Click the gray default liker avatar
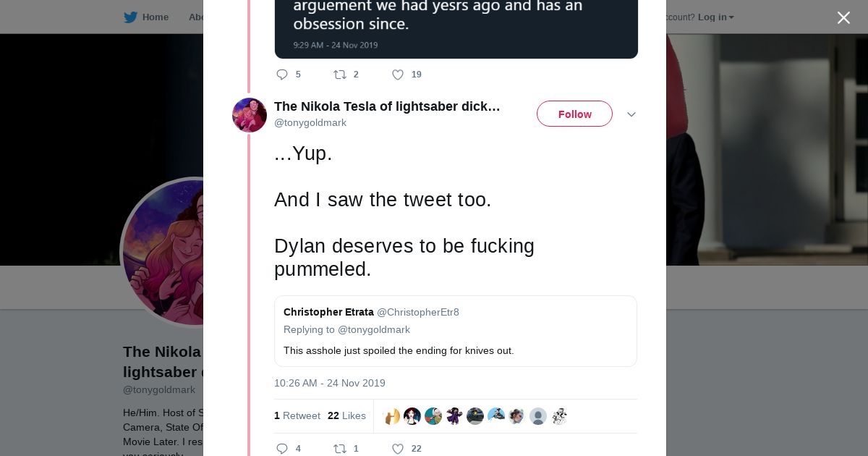The width and height of the screenshot is (868, 456). tap(537, 416)
